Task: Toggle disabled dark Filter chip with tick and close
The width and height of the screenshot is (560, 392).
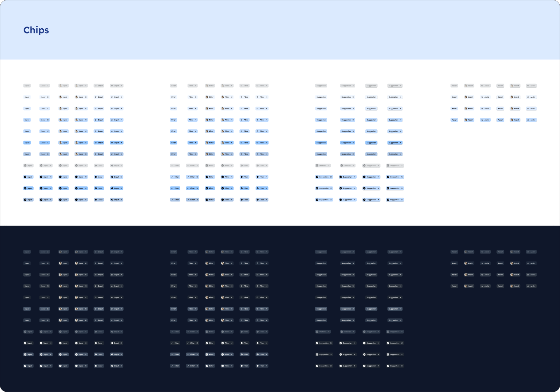Action: (x=192, y=332)
